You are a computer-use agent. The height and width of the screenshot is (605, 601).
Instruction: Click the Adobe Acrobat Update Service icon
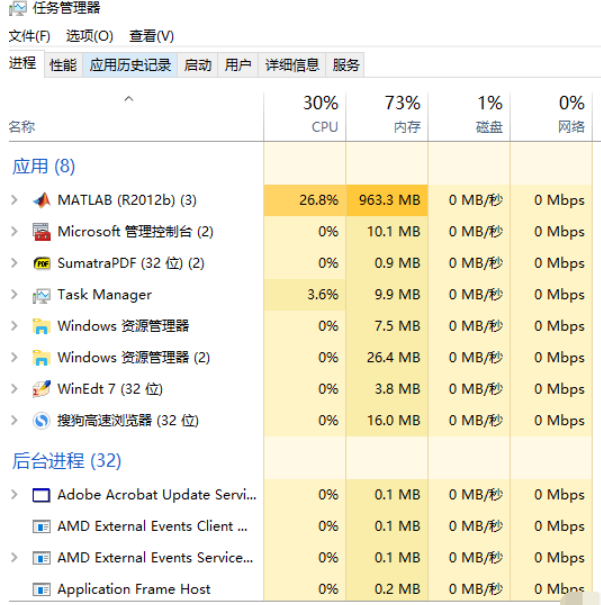click(x=41, y=495)
